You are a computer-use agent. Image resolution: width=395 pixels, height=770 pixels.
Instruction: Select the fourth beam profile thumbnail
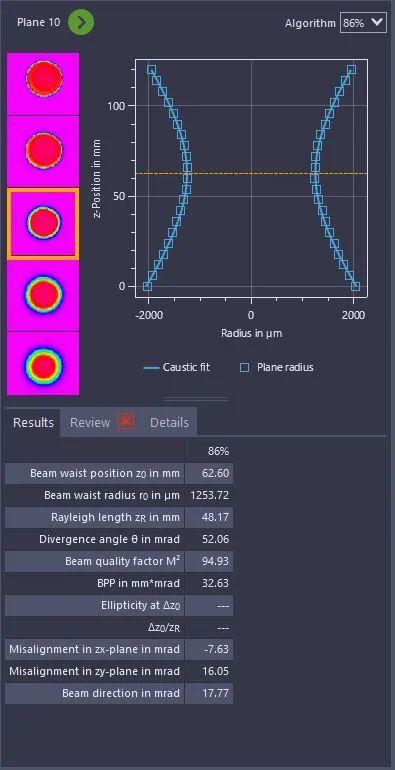click(43, 296)
